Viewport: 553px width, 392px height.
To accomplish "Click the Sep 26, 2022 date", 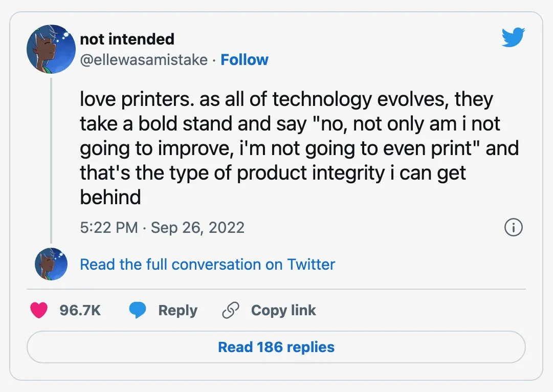I will pyautogui.click(x=198, y=227).
